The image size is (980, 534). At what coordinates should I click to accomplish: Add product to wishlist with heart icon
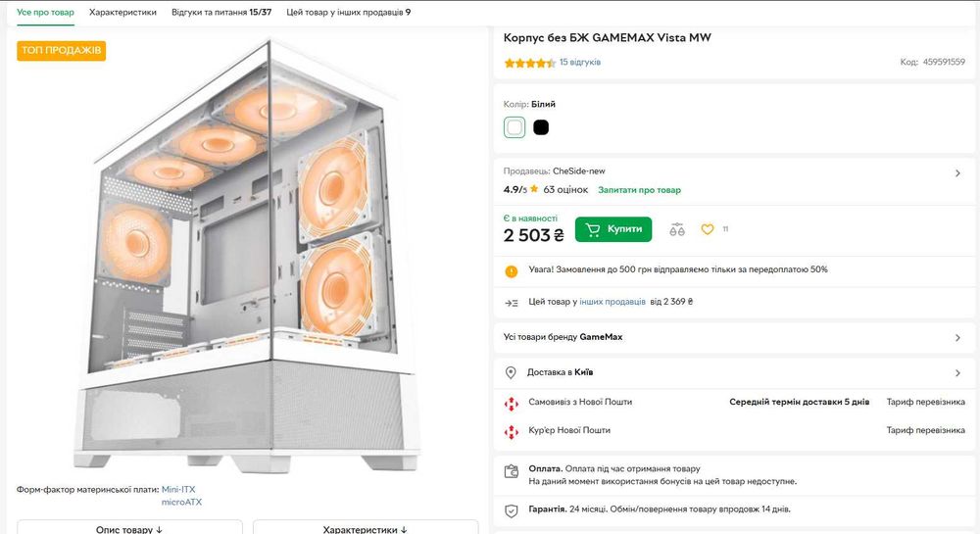[x=708, y=230]
